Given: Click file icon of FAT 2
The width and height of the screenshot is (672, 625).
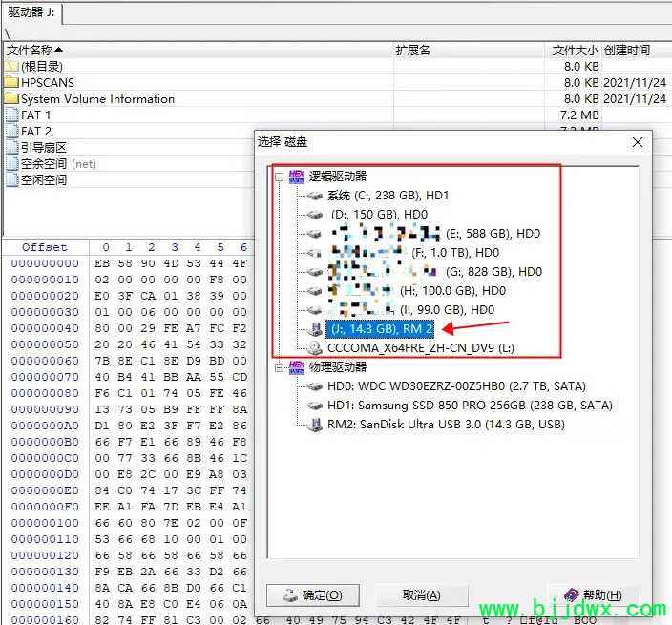Looking at the screenshot, I should coord(12,131).
